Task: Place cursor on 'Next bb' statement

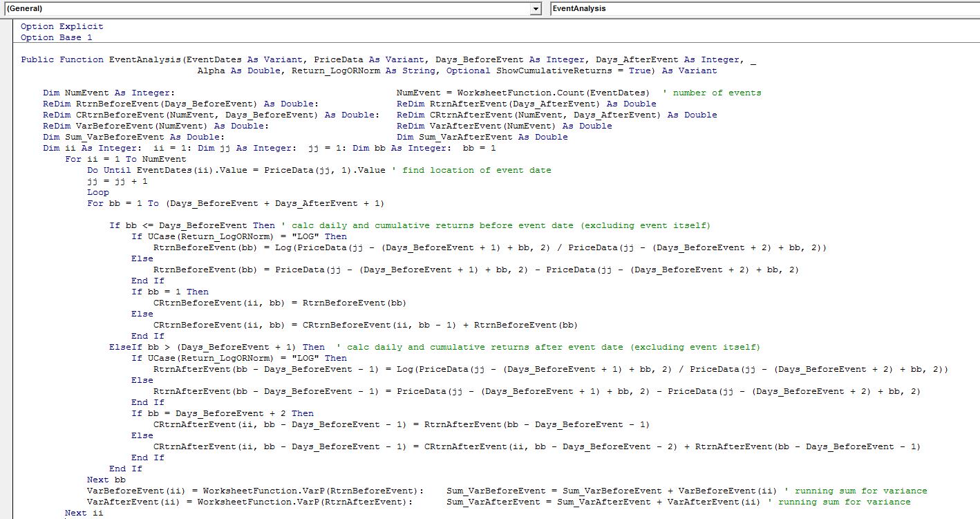Action: [106, 480]
